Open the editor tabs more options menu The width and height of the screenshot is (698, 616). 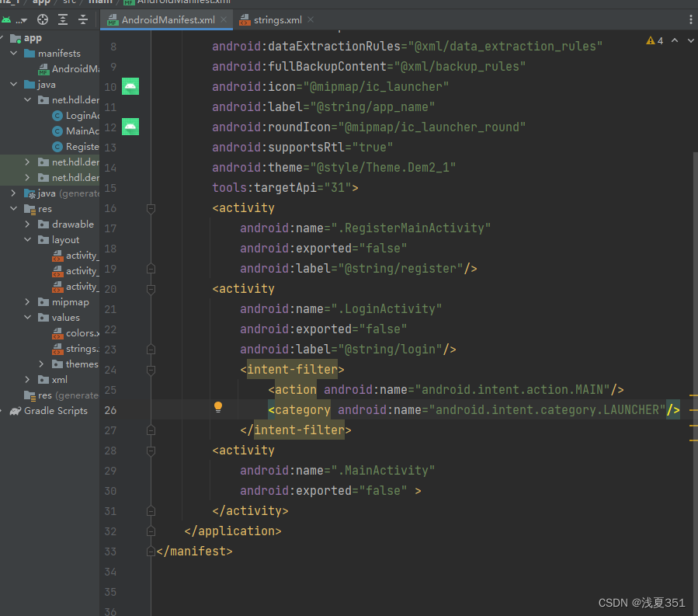tap(690, 19)
